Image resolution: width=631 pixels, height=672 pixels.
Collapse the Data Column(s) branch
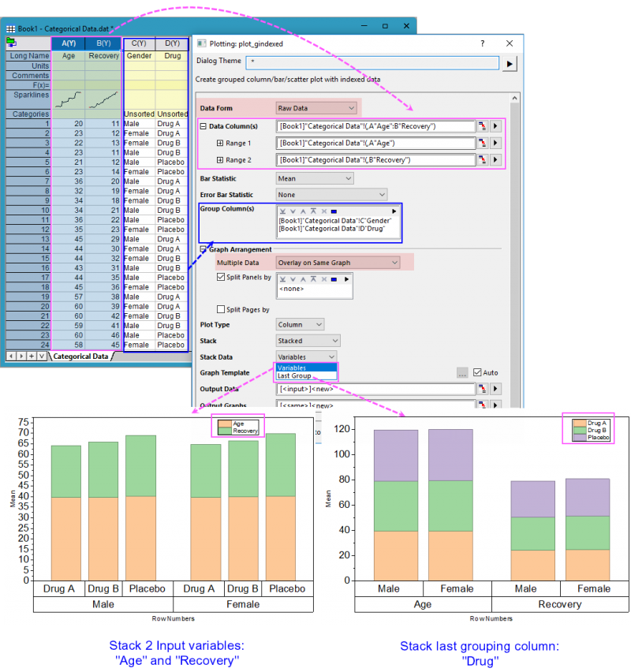tap(203, 125)
